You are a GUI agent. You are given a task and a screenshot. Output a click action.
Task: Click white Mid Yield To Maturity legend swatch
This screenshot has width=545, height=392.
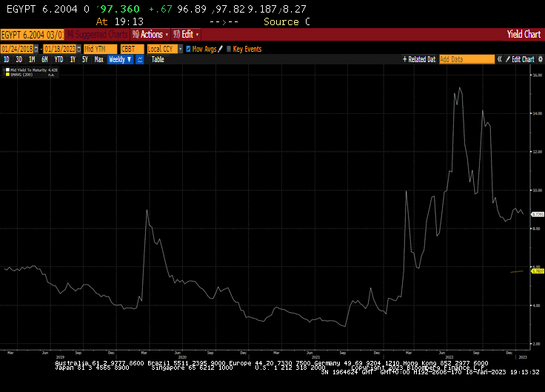click(7, 70)
